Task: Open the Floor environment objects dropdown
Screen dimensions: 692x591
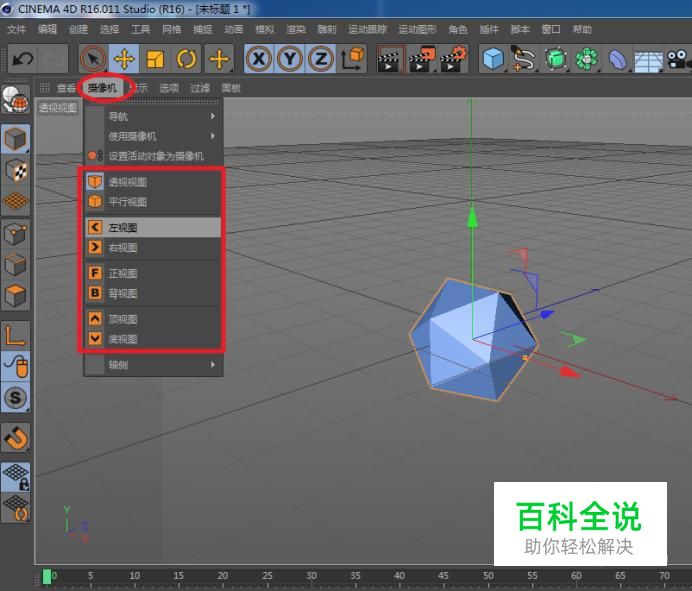Action: pos(648,61)
